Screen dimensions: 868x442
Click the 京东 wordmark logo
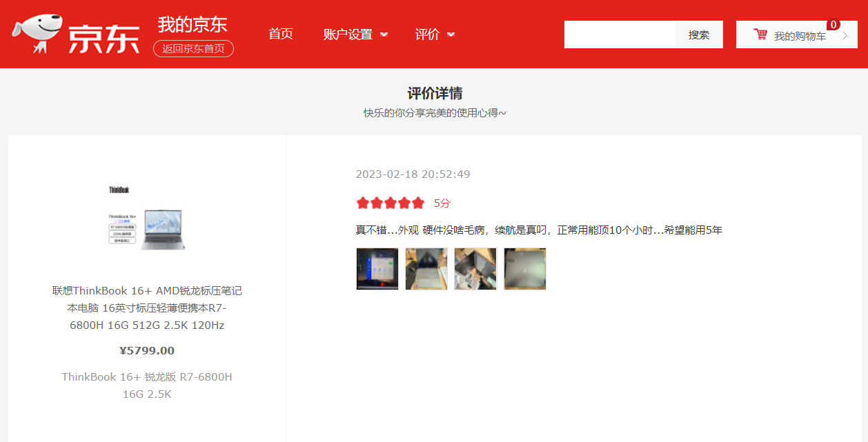(104, 38)
